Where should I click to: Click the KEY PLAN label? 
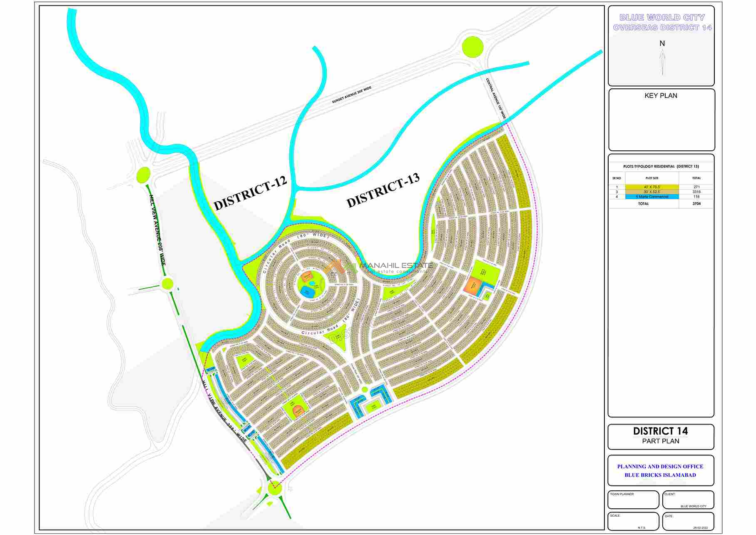pos(661,96)
